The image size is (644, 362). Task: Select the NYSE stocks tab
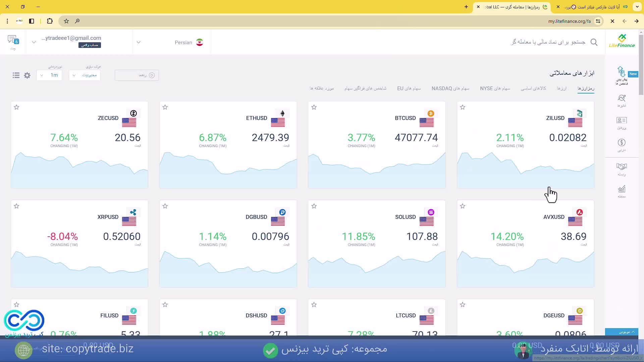[495, 88]
